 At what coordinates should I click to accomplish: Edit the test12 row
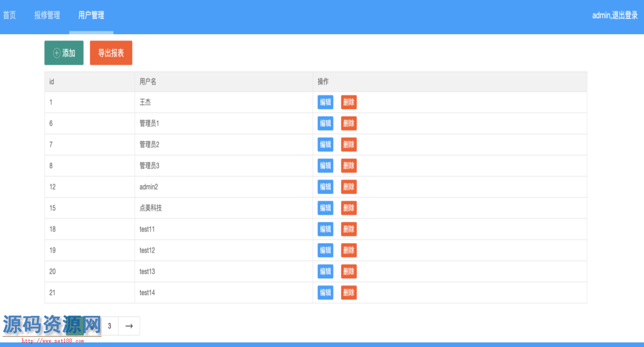325,250
